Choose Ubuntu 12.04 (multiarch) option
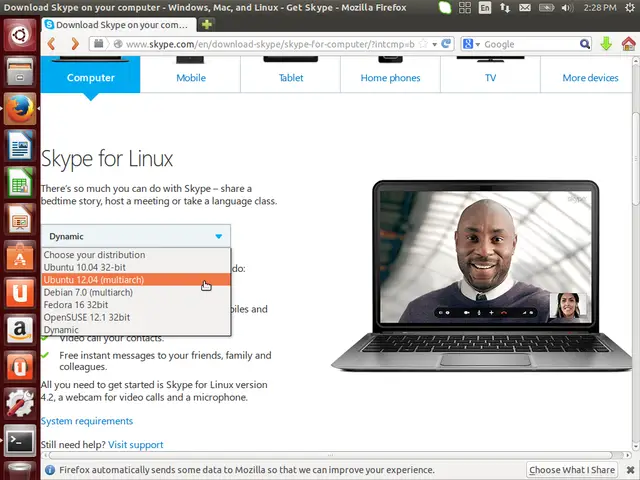 click(x=136, y=280)
